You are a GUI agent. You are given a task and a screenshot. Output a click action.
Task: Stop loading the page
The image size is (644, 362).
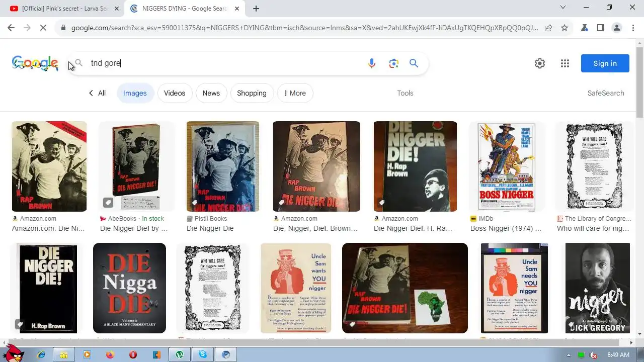pyautogui.click(x=43, y=28)
